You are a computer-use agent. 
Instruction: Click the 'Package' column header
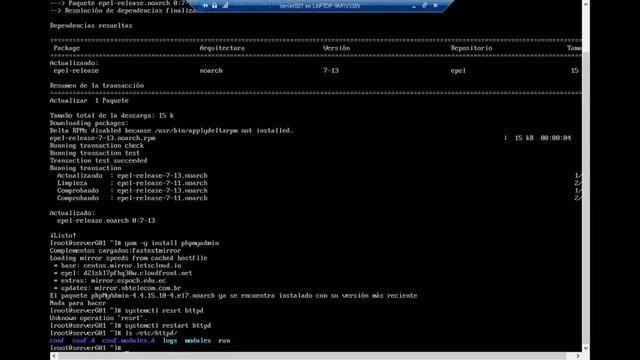67,48
